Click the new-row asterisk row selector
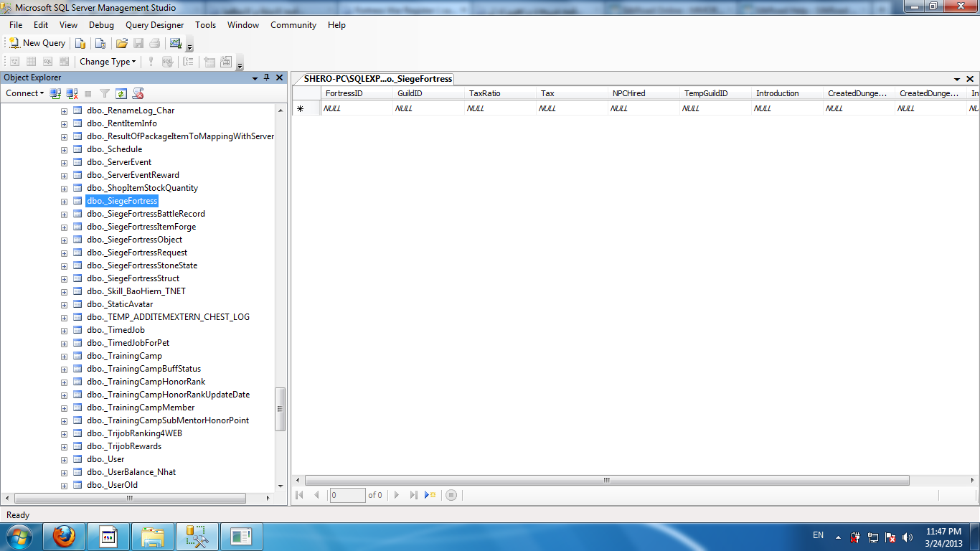Image resolution: width=980 pixels, height=551 pixels. (x=306, y=108)
